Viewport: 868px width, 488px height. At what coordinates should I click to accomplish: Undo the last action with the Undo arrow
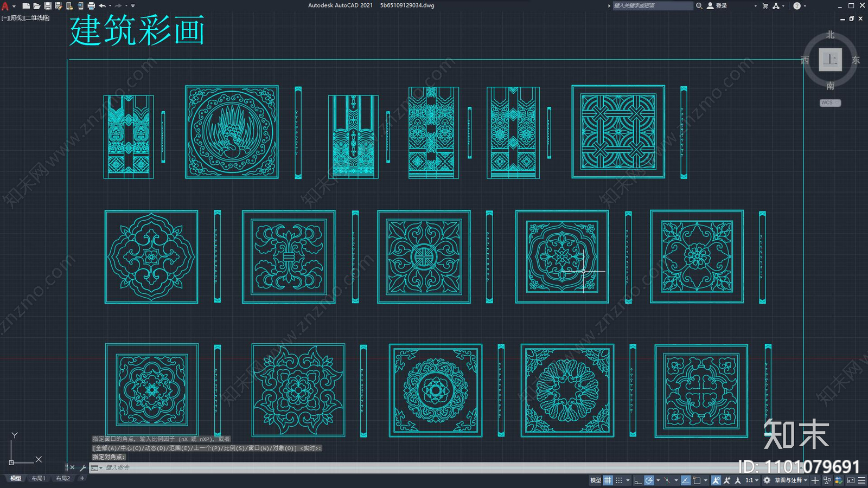pos(103,6)
